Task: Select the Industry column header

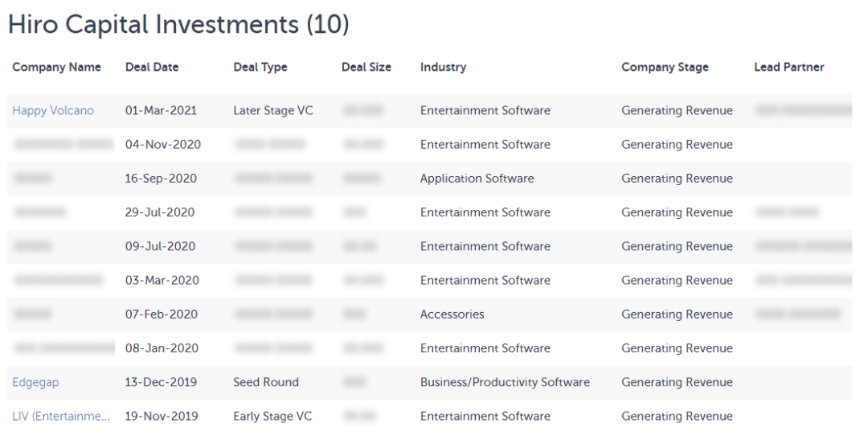Action: point(443,68)
